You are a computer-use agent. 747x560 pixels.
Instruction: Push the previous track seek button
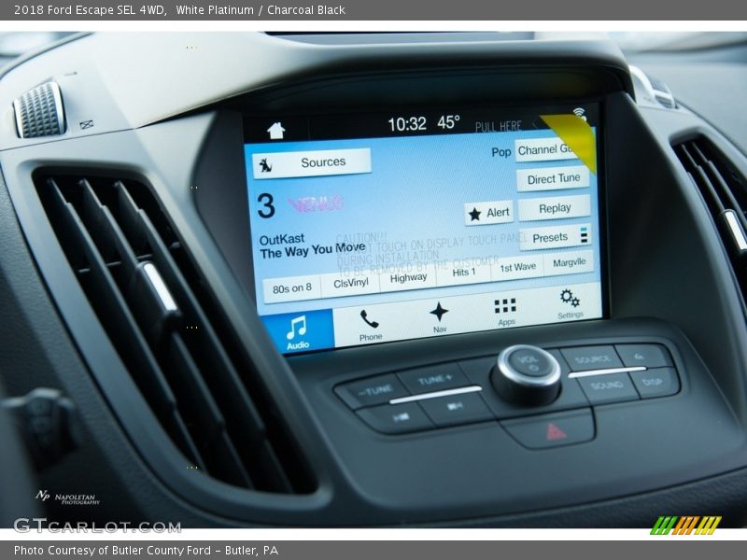coord(400,417)
